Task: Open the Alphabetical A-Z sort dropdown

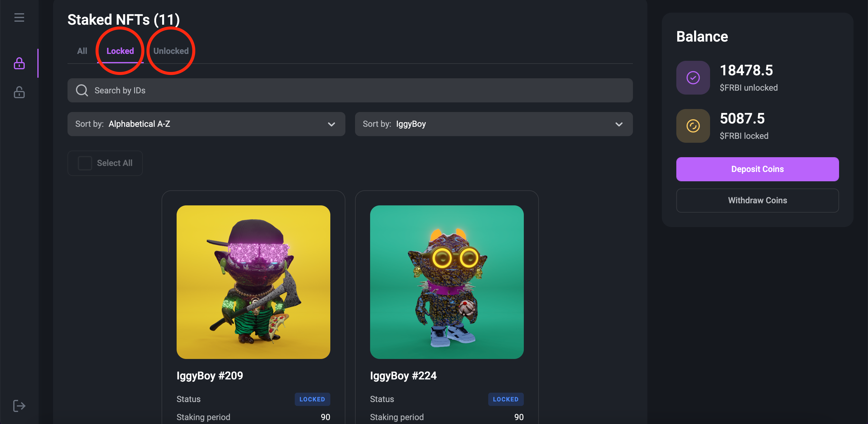Action: tap(206, 124)
